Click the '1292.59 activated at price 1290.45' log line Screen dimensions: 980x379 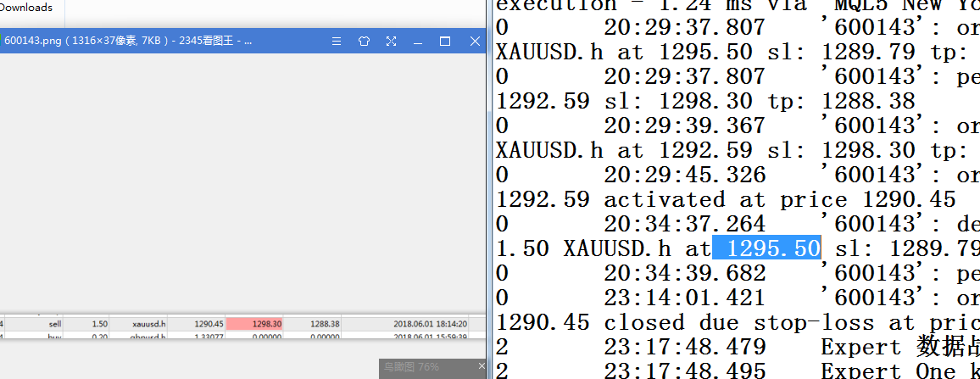coord(725,199)
